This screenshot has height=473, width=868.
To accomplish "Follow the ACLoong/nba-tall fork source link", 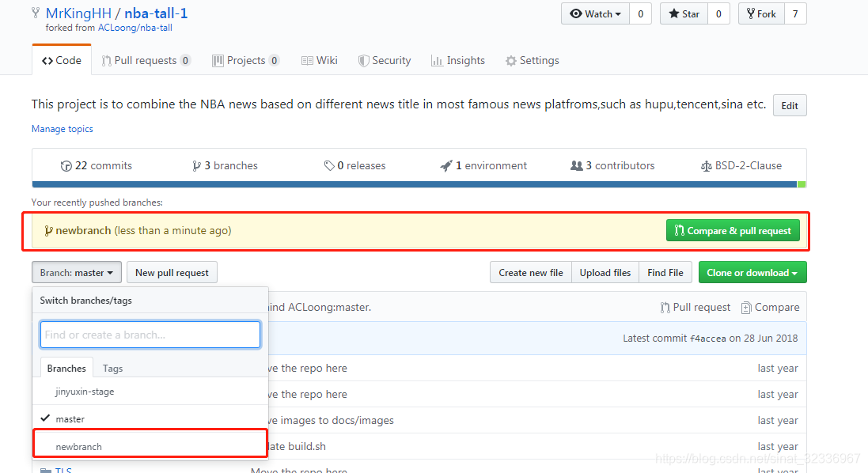I will click(x=135, y=28).
